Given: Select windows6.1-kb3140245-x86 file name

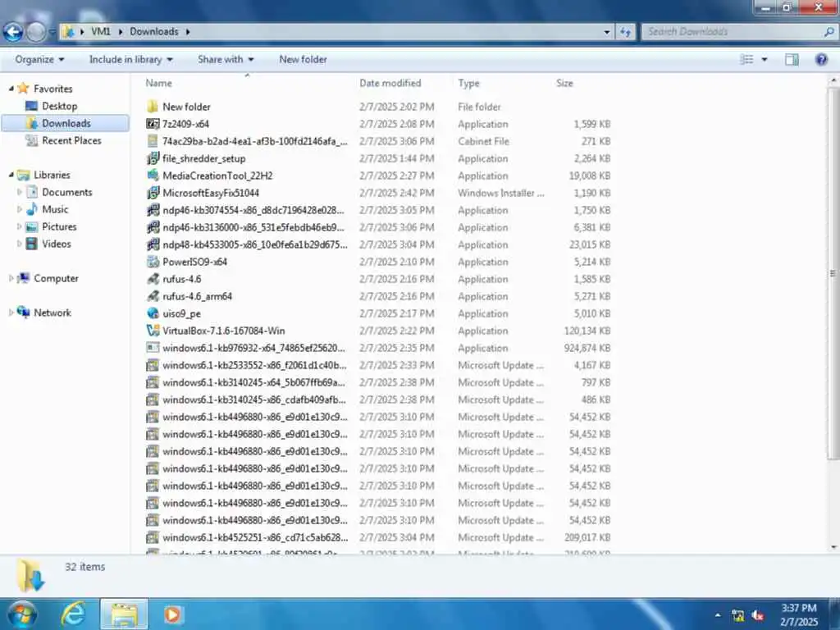Looking at the screenshot, I should click(x=254, y=399).
